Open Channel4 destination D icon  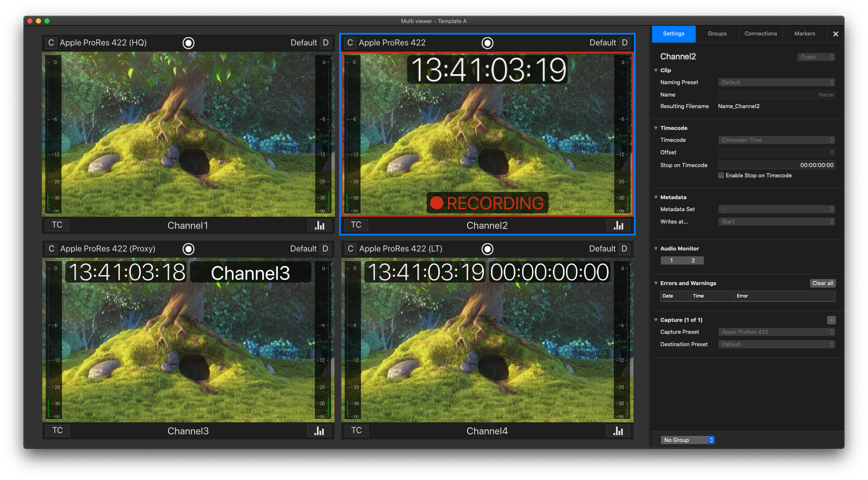(624, 249)
